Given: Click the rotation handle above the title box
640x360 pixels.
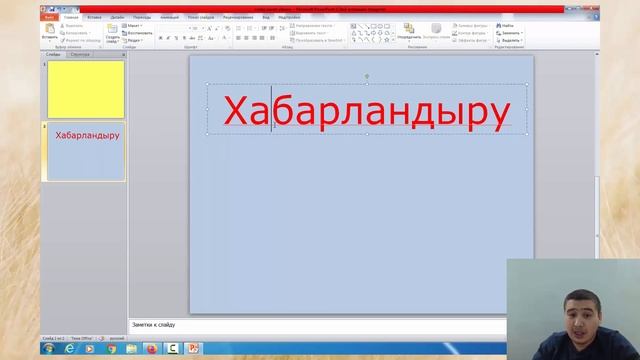Looking at the screenshot, I should 367,76.
